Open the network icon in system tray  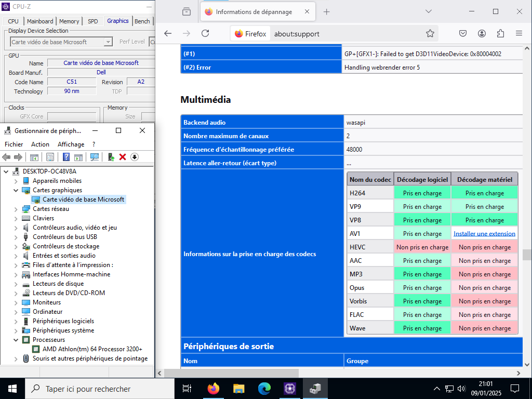click(x=449, y=389)
